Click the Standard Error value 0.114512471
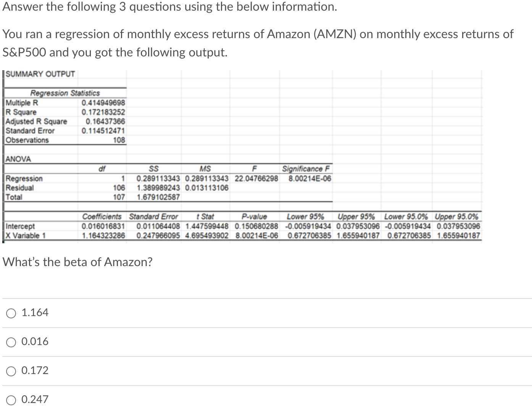 [104, 131]
